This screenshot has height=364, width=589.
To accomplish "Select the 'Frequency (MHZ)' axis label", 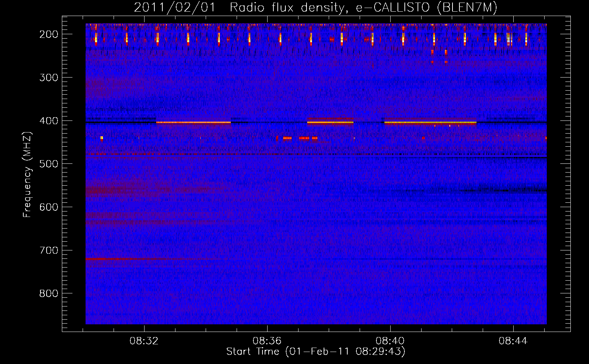I will 27,174.
